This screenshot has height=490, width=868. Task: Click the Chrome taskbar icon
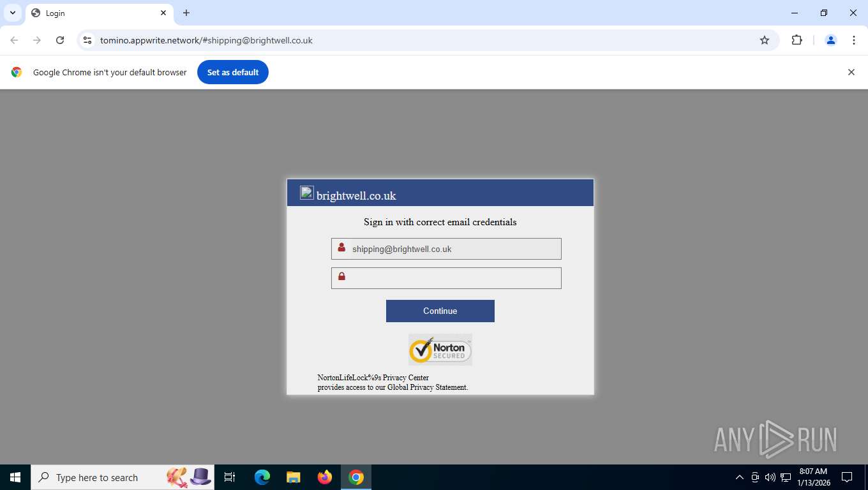pos(356,477)
